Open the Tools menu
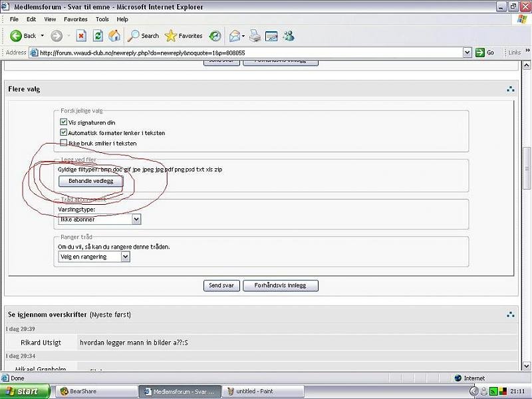This screenshot has width=532, height=399. pyautogui.click(x=102, y=19)
